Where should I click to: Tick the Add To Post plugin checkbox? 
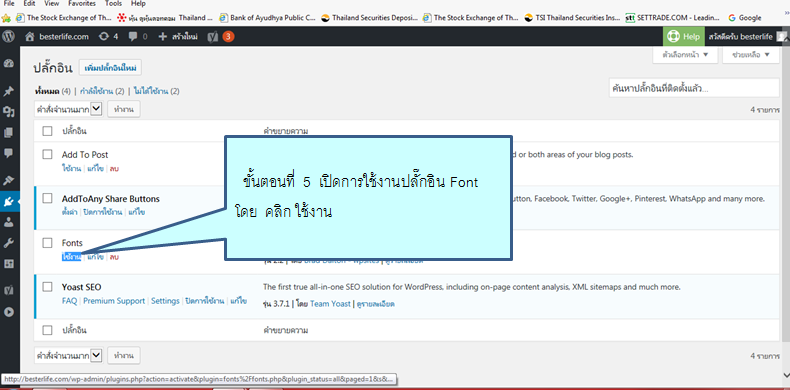point(47,154)
